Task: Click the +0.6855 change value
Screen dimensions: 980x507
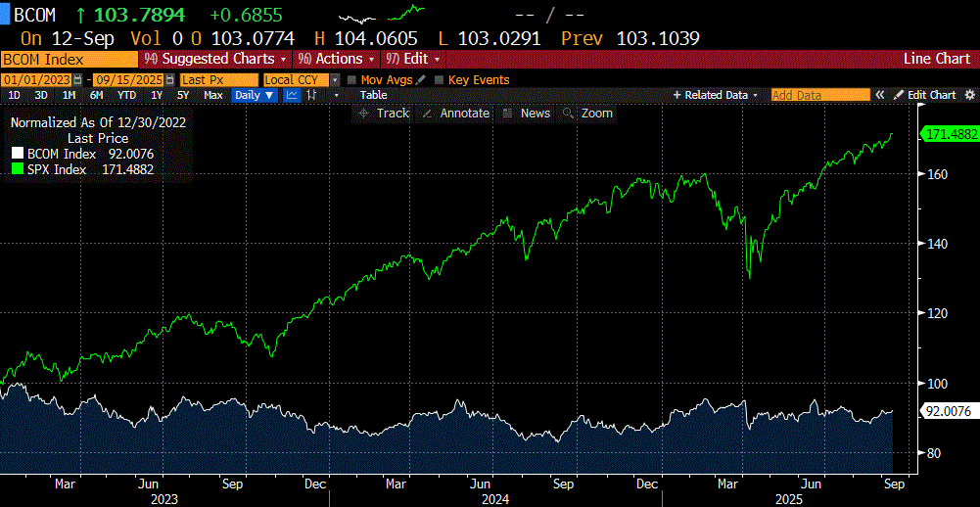Action: coord(247,15)
